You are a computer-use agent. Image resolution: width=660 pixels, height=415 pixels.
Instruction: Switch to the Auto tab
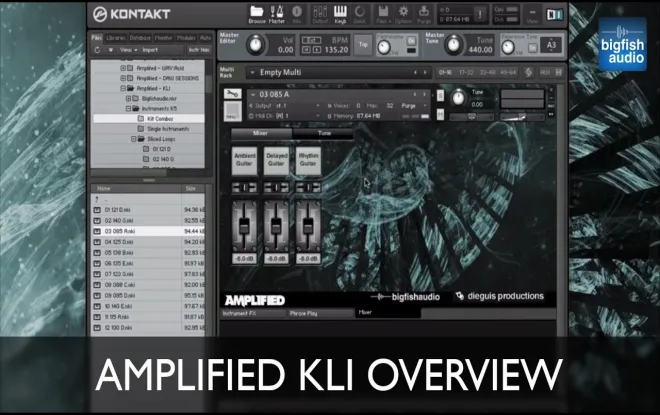point(205,38)
